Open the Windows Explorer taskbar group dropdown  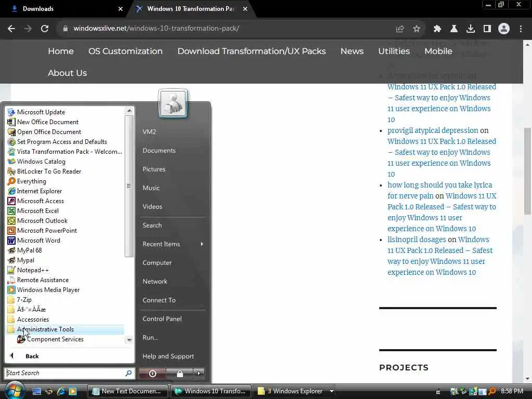click(331, 391)
